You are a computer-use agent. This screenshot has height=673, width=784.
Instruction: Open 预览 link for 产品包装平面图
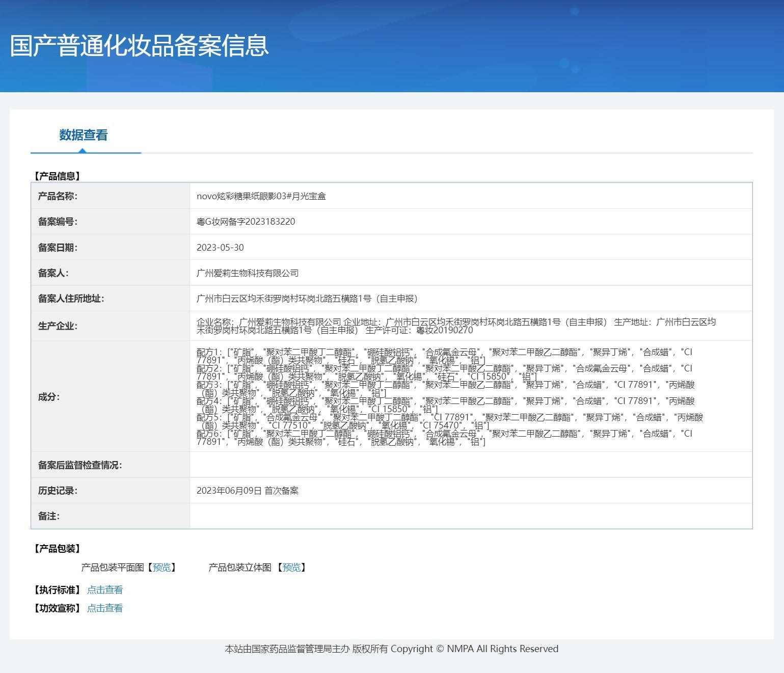pyautogui.click(x=161, y=568)
